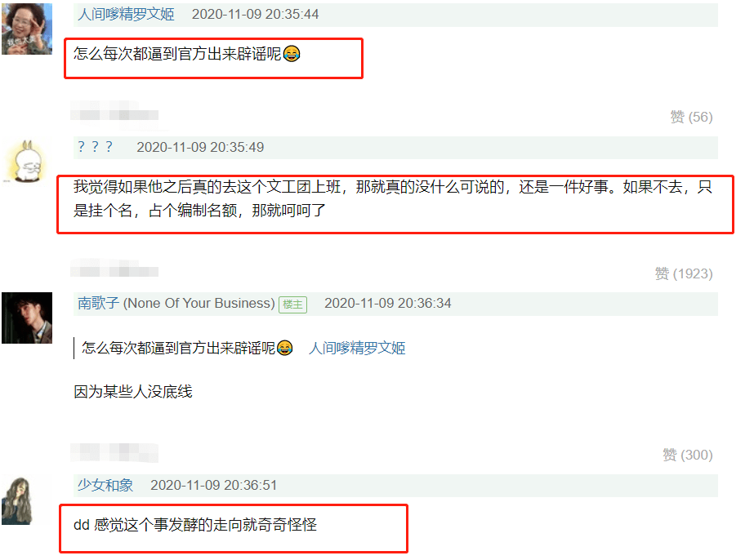Click 人间嗲精罗文姬 link after the quoted reply
This screenshot has height=560, width=754.
pos(357,348)
